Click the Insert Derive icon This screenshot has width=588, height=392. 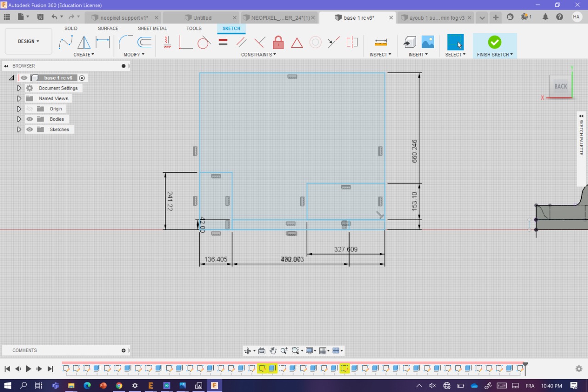click(409, 42)
